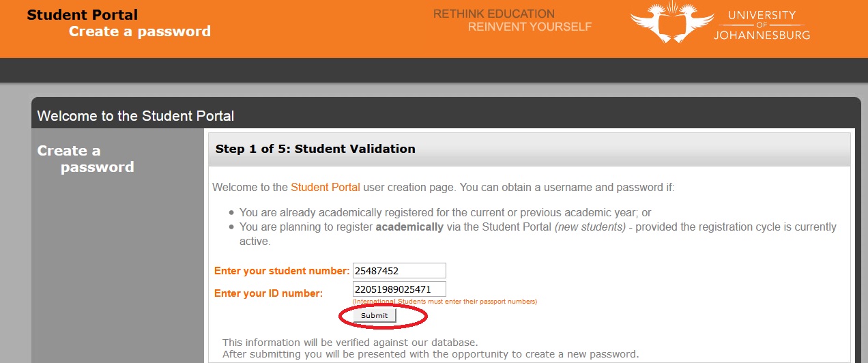Click the RETHINK EDUCATION tagline
Image resolution: width=868 pixels, height=363 pixels.
click(494, 14)
